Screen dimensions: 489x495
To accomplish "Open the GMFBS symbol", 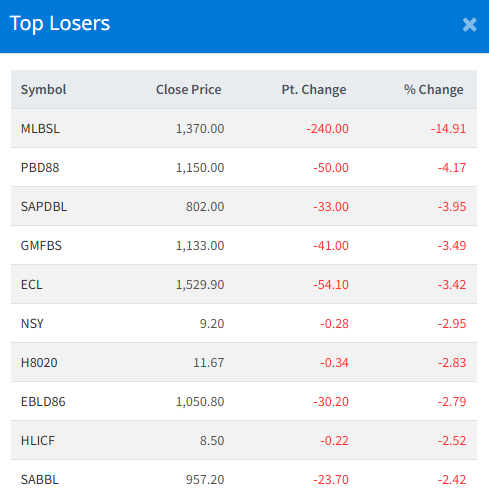I will click(41, 245).
